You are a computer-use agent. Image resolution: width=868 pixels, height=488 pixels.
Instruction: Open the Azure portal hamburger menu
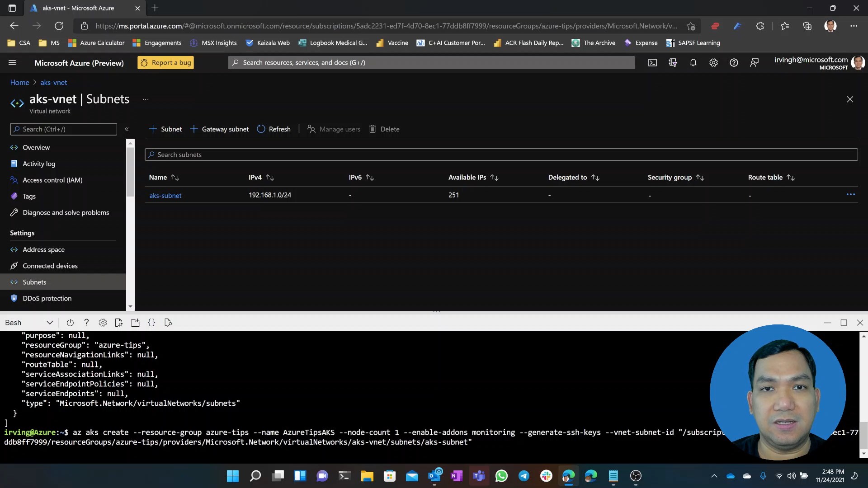(x=12, y=63)
